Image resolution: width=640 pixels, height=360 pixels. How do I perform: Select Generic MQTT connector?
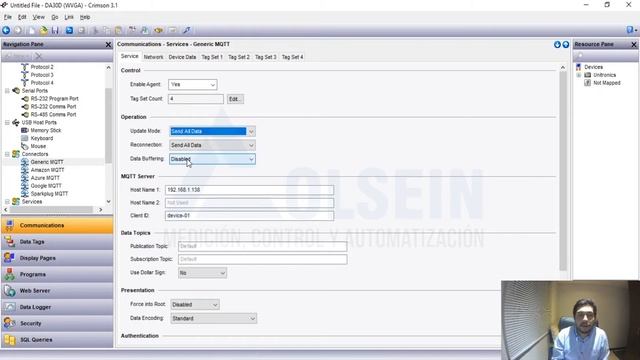pos(47,162)
